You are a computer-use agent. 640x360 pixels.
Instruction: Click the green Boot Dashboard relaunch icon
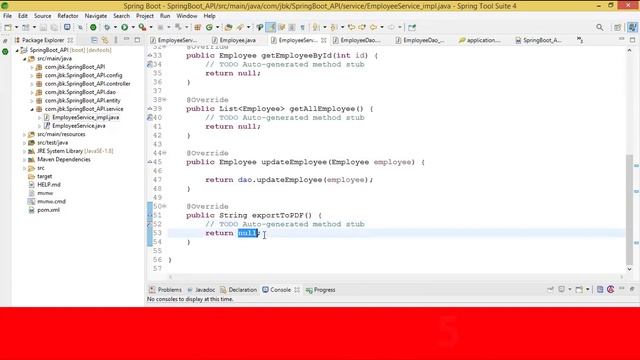pyautogui.click(x=93, y=27)
